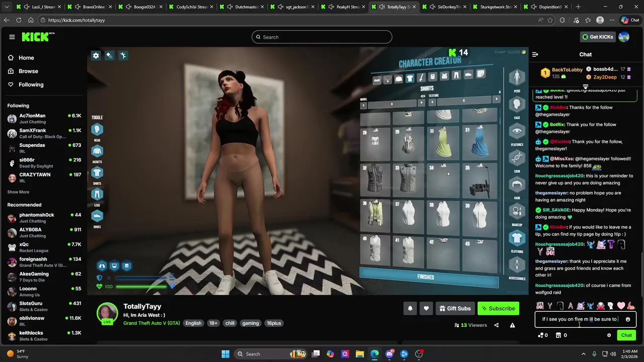Toggle the Shoes clothing hexagon
This screenshot has height=362, width=644.
tap(97, 216)
